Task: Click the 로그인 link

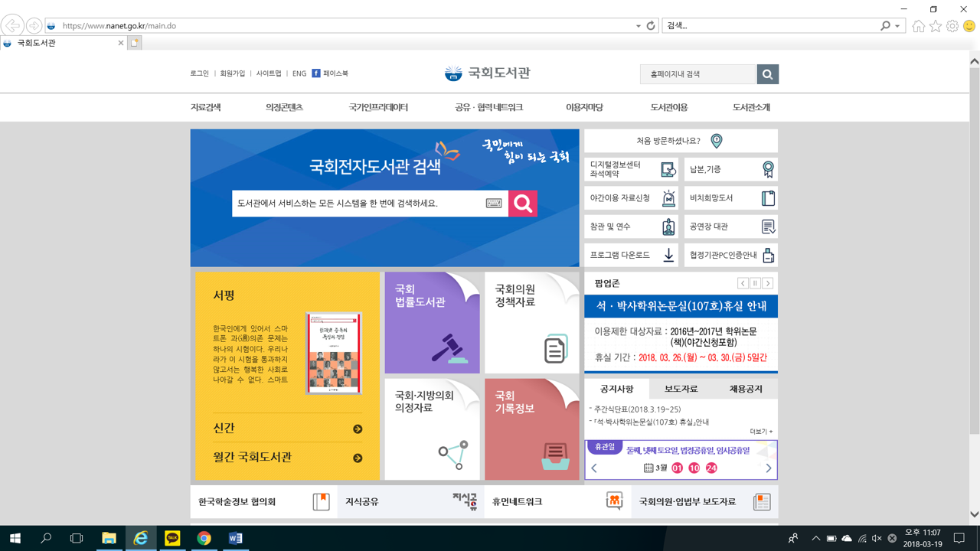Action: tap(199, 73)
